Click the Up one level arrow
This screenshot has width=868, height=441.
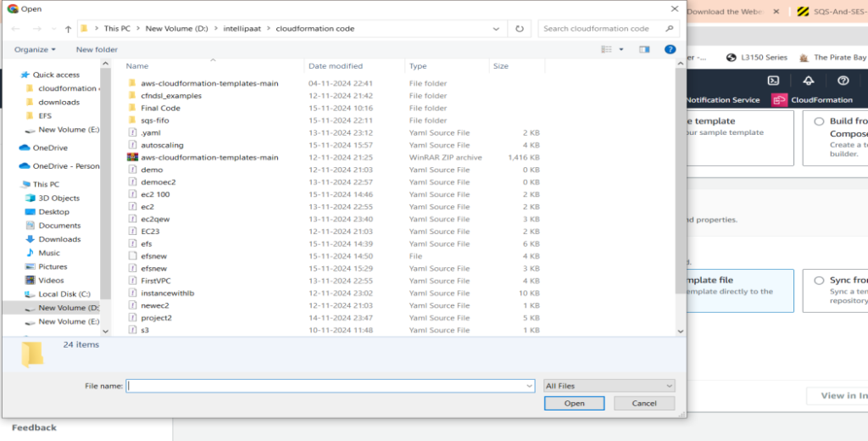[x=68, y=29]
